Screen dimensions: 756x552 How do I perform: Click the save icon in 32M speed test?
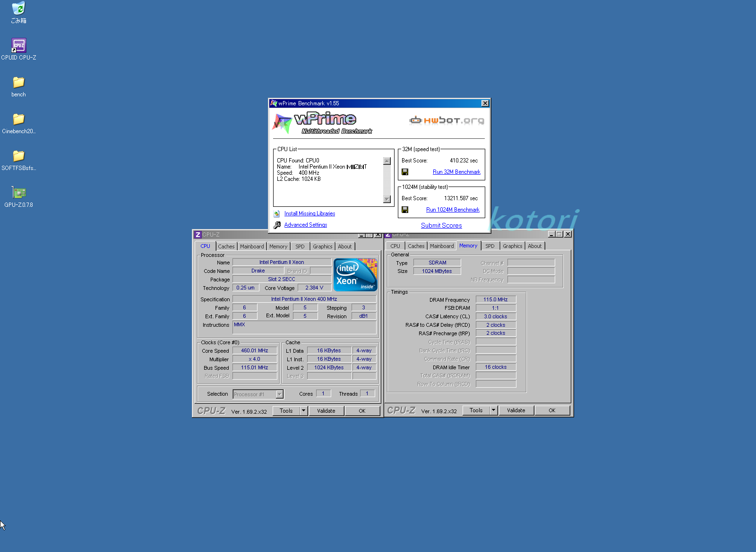click(x=405, y=172)
